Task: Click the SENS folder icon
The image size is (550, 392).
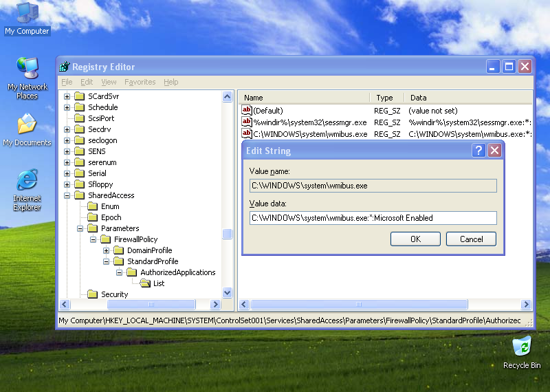Action: (80, 151)
